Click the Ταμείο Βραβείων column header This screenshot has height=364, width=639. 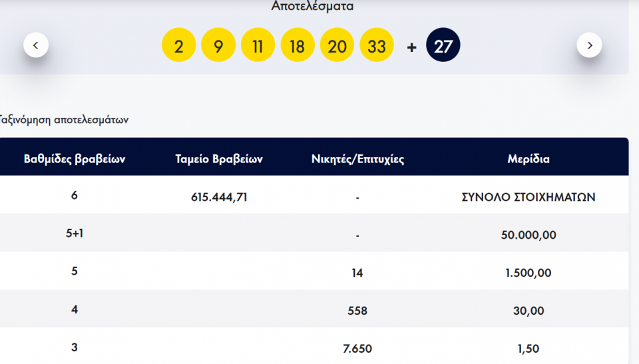219,159
